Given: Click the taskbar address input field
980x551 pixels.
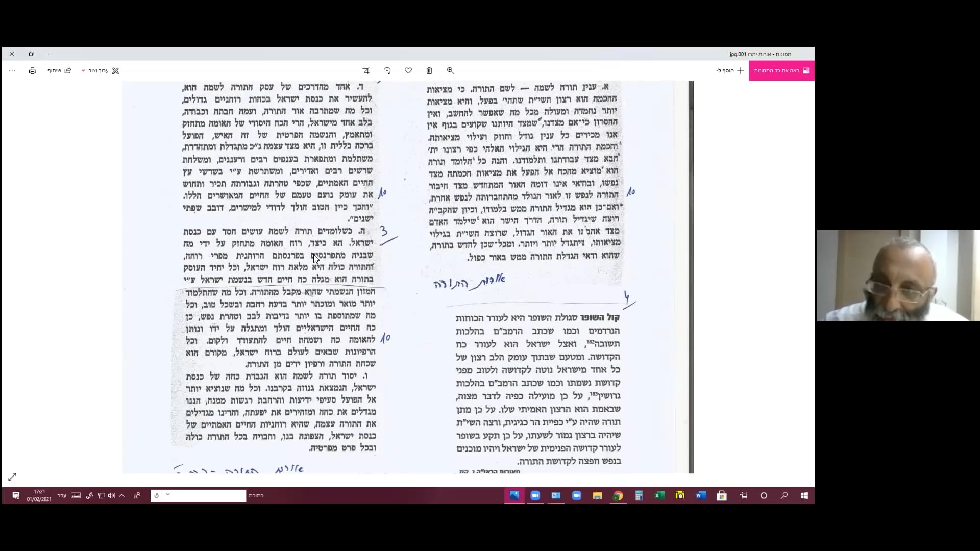Looking at the screenshot, I should click(208, 495).
